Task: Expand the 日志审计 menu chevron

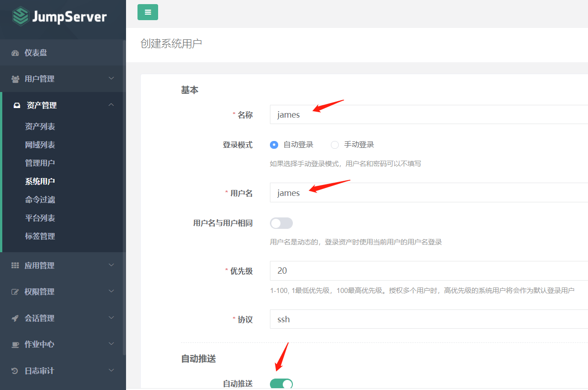Action: tap(111, 370)
